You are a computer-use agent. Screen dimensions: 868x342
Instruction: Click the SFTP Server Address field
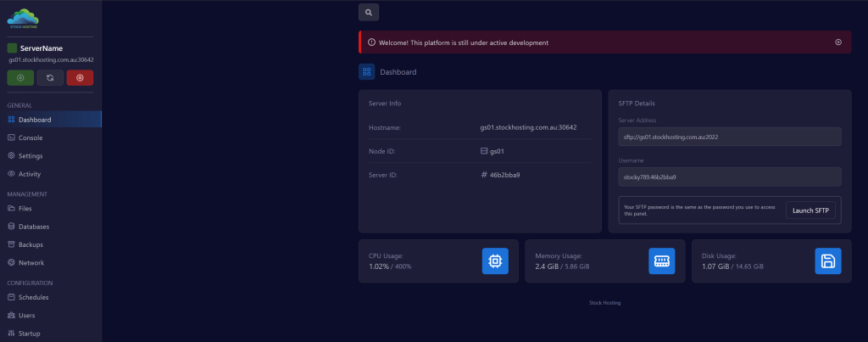(730, 137)
